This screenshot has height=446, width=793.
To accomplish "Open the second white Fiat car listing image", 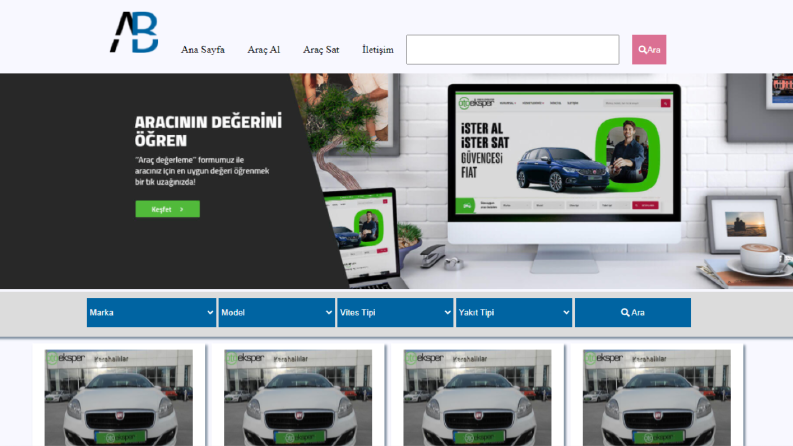I will (298, 397).
